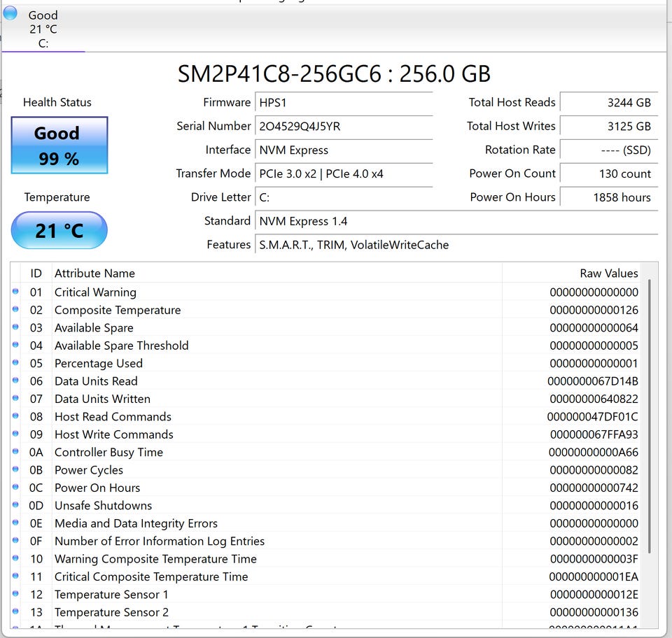Click the status orb for Composite Temperature
672x638 pixels.
point(15,309)
